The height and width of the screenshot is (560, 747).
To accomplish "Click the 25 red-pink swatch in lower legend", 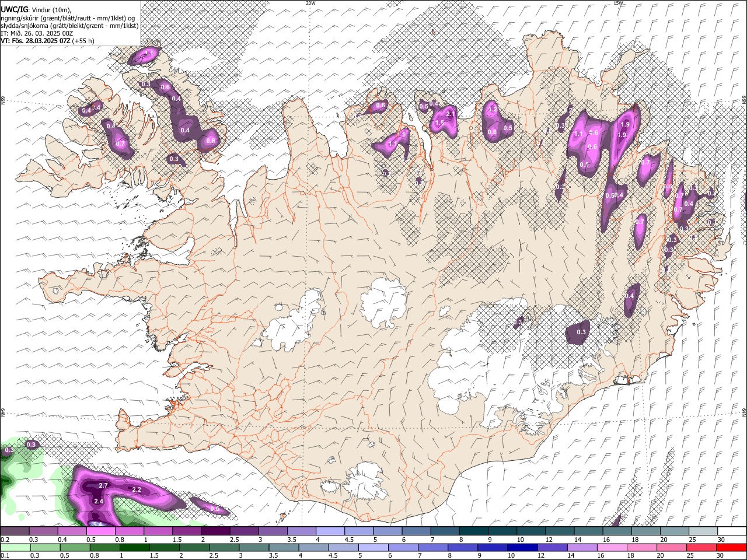I will point(701,547).
